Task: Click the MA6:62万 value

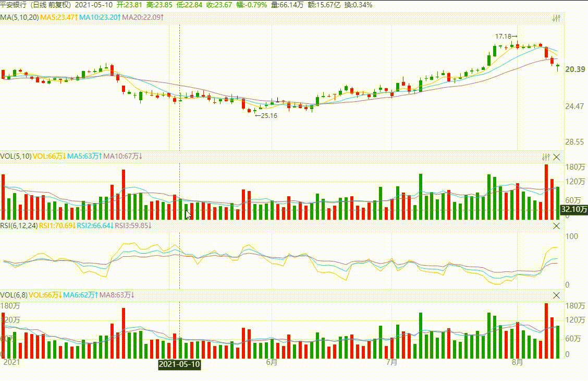Action: (x=80, y=295)
